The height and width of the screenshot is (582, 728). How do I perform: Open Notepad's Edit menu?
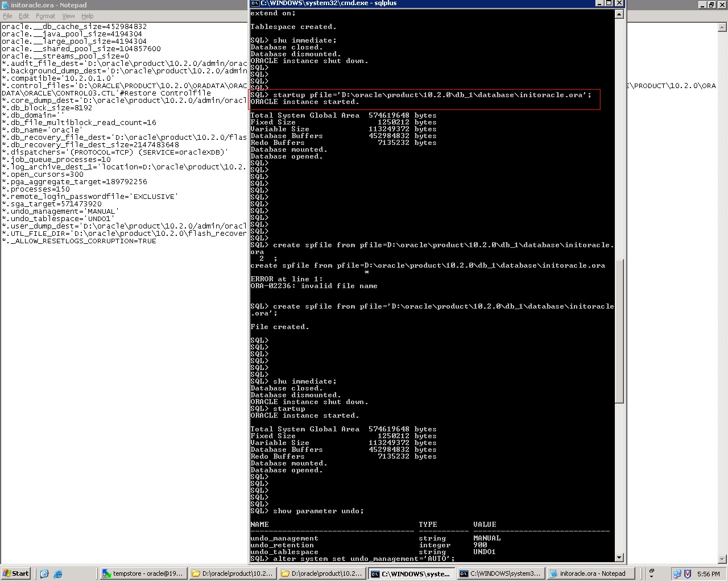(23, 16)
